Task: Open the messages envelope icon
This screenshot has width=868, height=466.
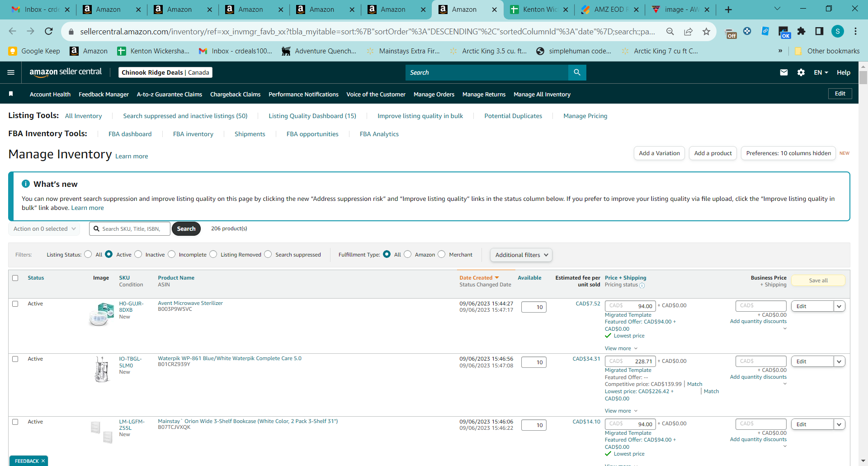Action: [784, 72]
